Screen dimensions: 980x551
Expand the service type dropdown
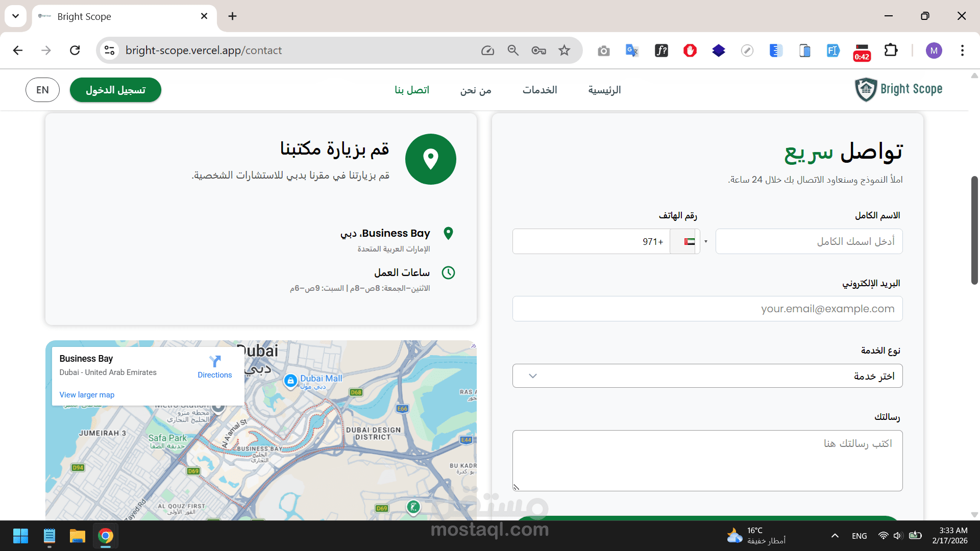point(707,376)
